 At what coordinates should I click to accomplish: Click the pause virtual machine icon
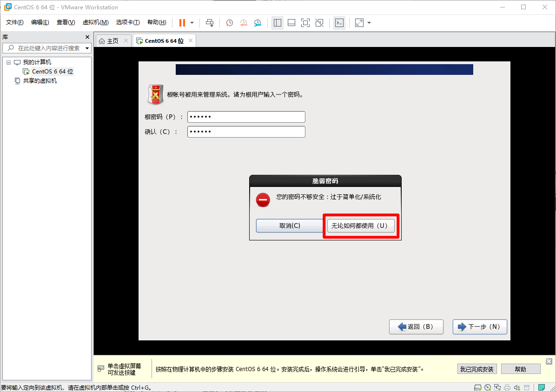(182, 23)
